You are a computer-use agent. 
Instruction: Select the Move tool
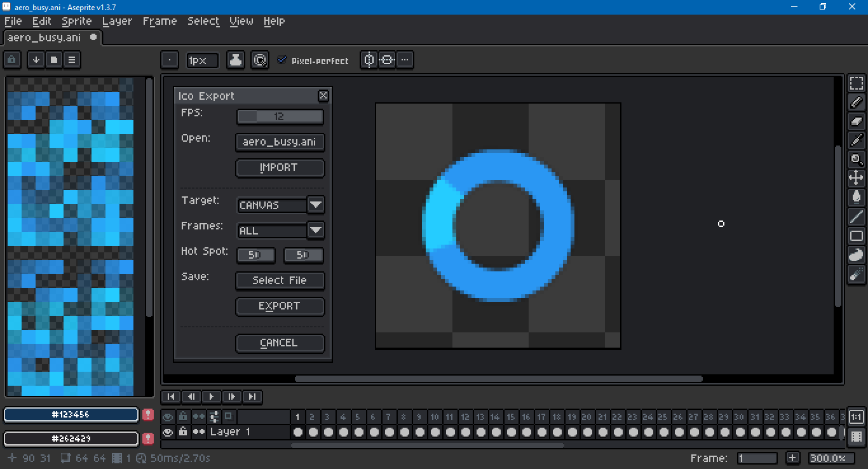click(857, 179)
